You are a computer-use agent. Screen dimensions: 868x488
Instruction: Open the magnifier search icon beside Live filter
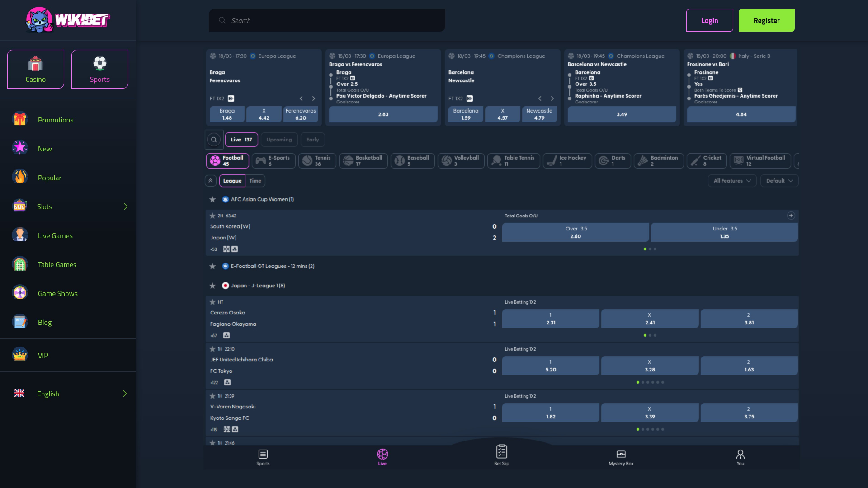[x=213, y=139]
